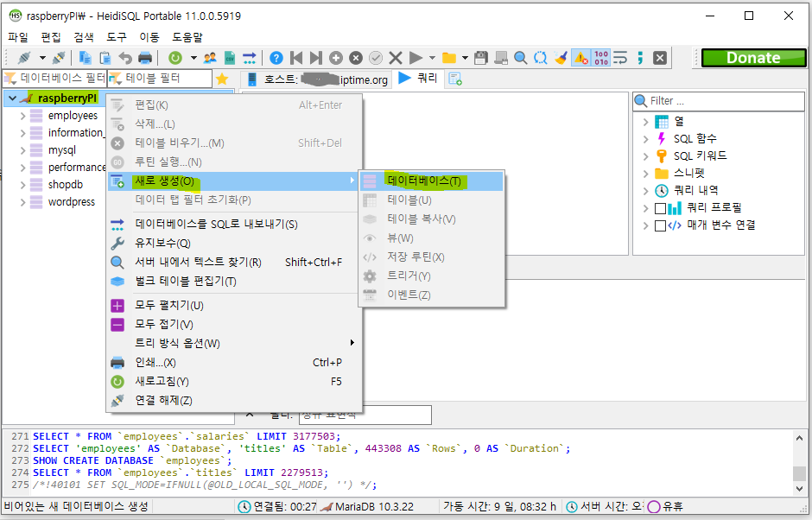This screenshot has width=812, height=520.
Task: Expand the shopdb database node
Action: click(x=22, y=185)
